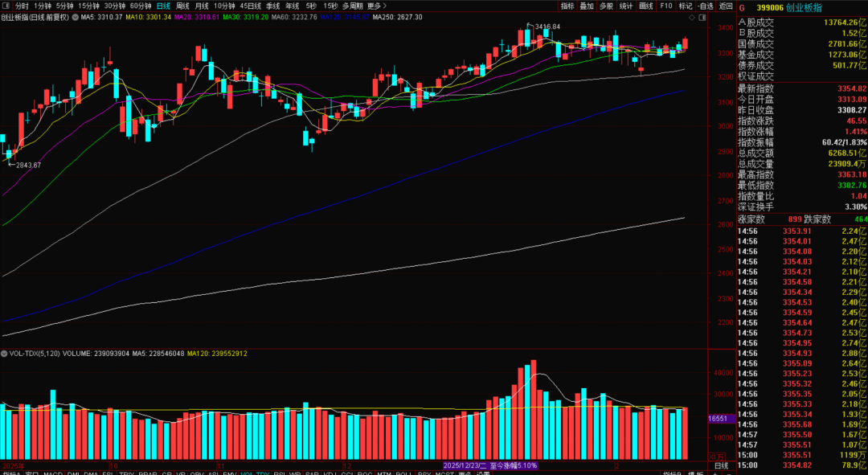Expand 更多 period options
The width and height of the screenshot is (868, 475).
click(375, 6)
